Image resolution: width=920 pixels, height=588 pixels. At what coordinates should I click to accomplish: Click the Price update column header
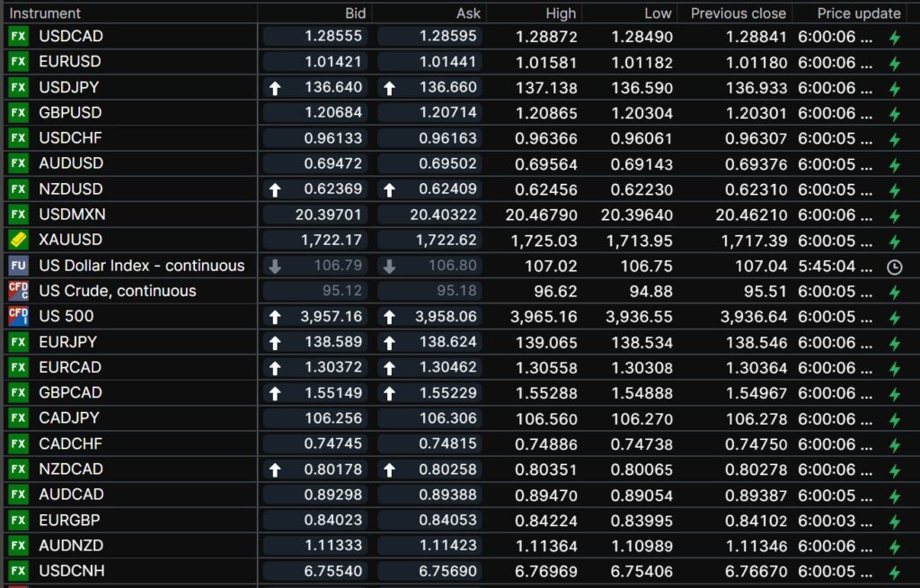(858, 13)
